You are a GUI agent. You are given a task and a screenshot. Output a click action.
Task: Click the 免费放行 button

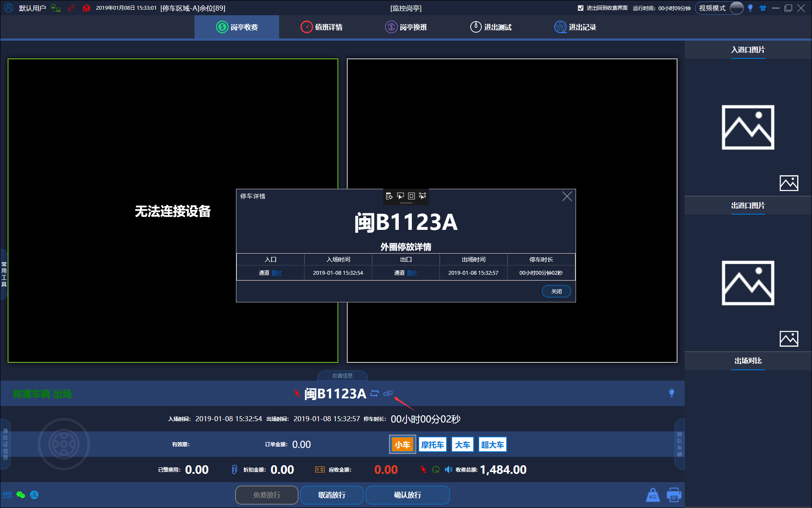click(x=266, y=495)
